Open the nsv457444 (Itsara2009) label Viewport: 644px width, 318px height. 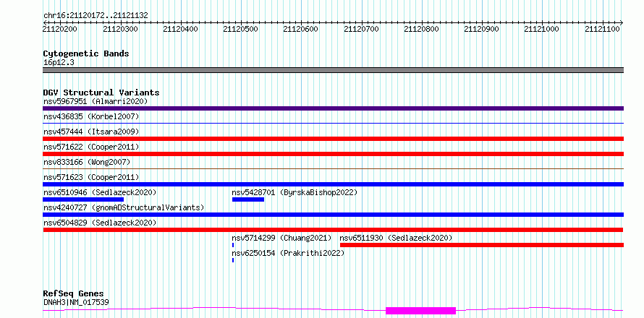(91, 132)
